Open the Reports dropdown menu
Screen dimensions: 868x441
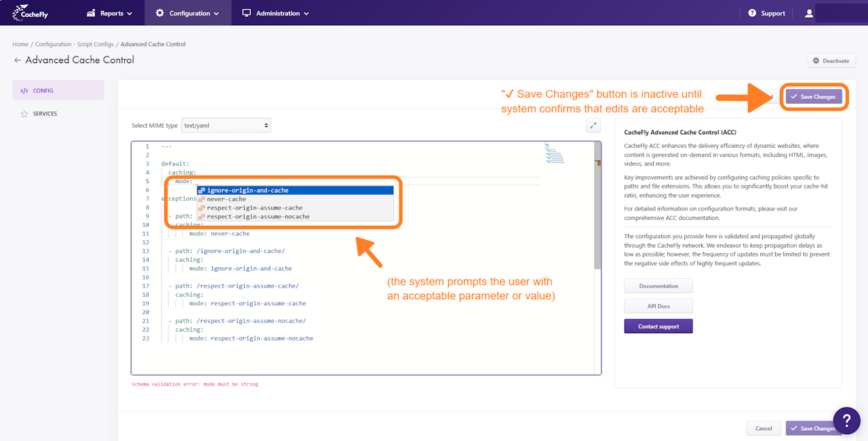[109, 13]
